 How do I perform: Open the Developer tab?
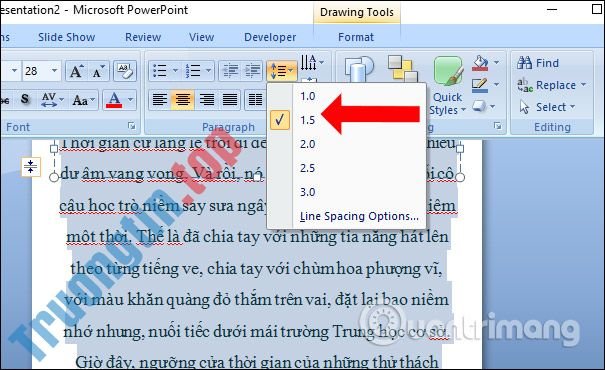(x=270, y=37)
